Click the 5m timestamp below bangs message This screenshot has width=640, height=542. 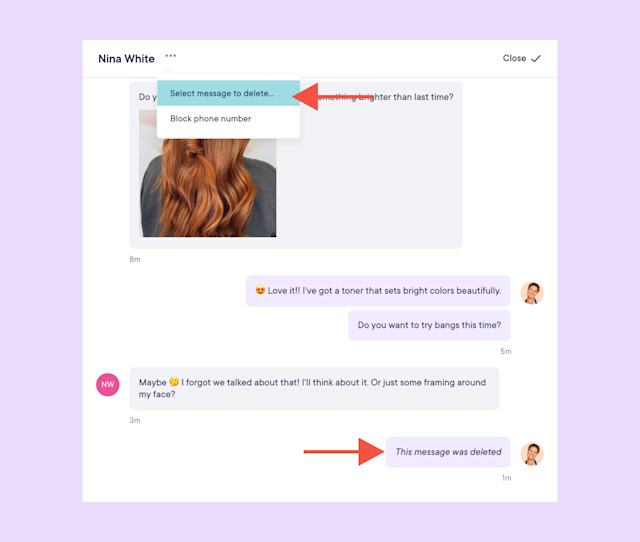click(x=506, y=351)
